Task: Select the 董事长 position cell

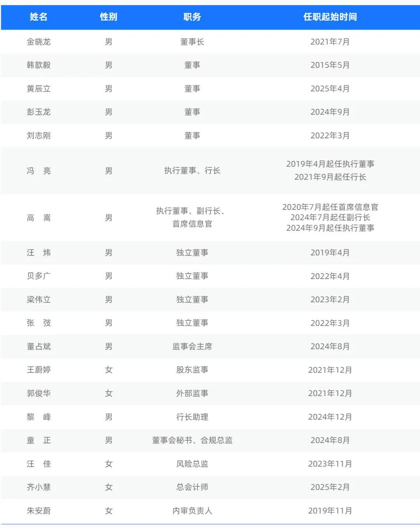Action: 192,42
